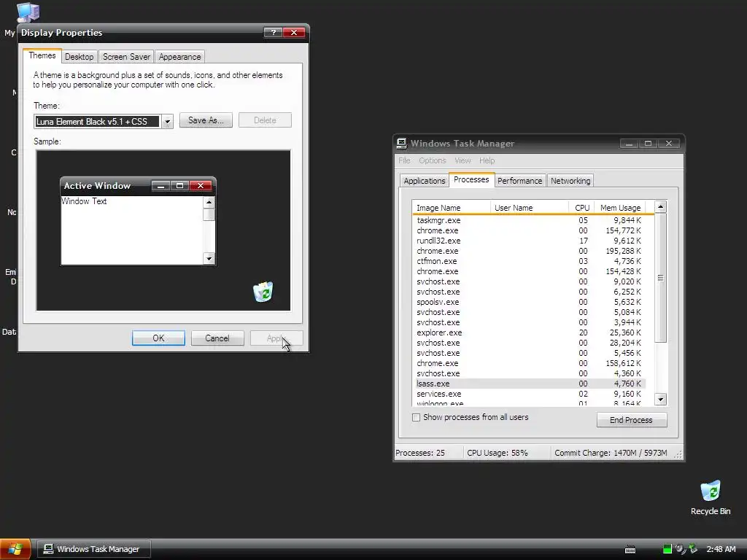Select the Processes tab in Task Manager
The height and width of the screenshot is (560, 747).
[471, 179]
